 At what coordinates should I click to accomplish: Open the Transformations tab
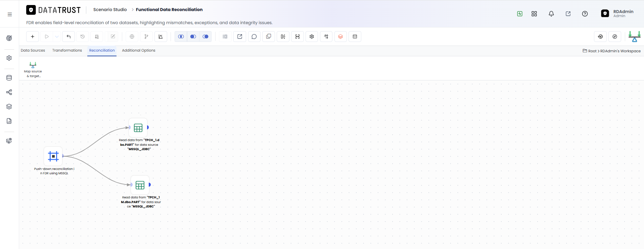coord(67,50)
